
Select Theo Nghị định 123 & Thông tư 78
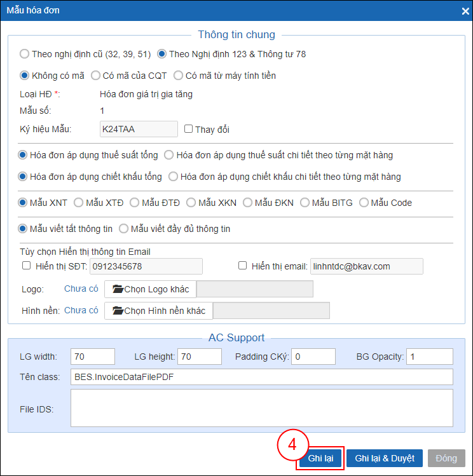pyautogui.click(x=162, y=54)
